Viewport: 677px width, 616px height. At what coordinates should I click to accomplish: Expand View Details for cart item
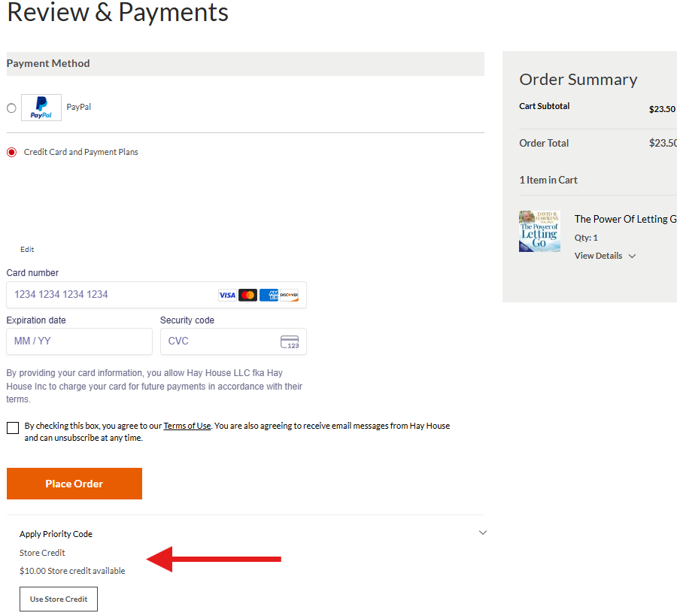click(605, 256)
